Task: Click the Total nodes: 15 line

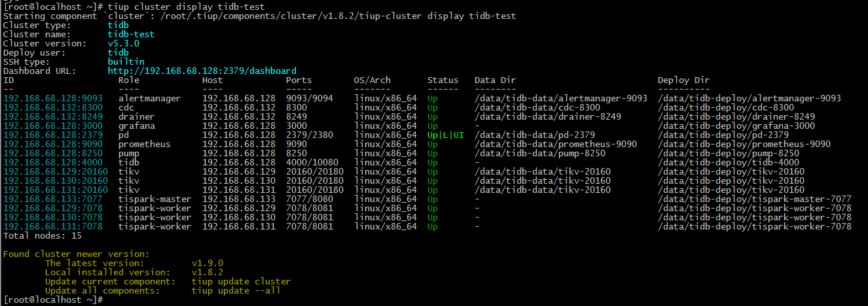Action: pyautogui.click(x=43, y=235)
